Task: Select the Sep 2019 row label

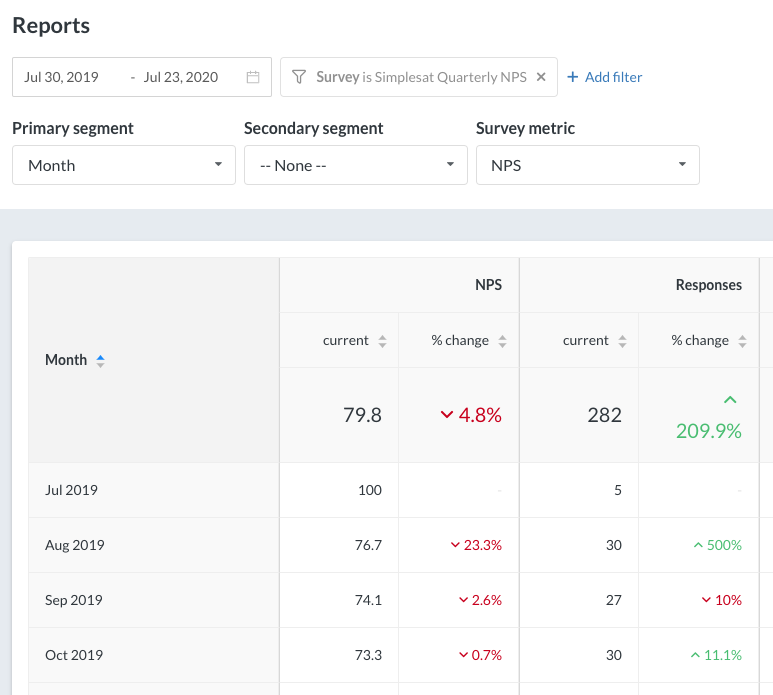Action: (74, 600)
